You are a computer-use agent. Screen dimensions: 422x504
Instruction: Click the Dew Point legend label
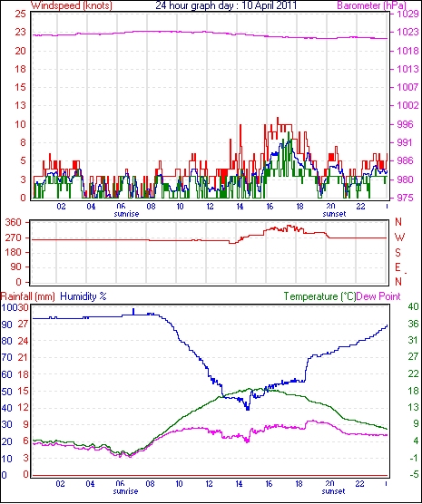(x=378, y=296)
